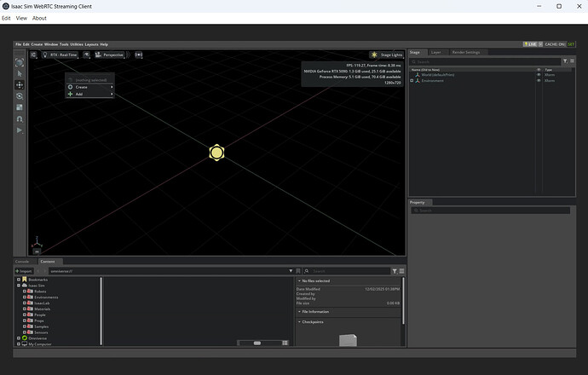Open the Content browser options menu icon
The height and width of the screenshot is (375, 588).
401,271
